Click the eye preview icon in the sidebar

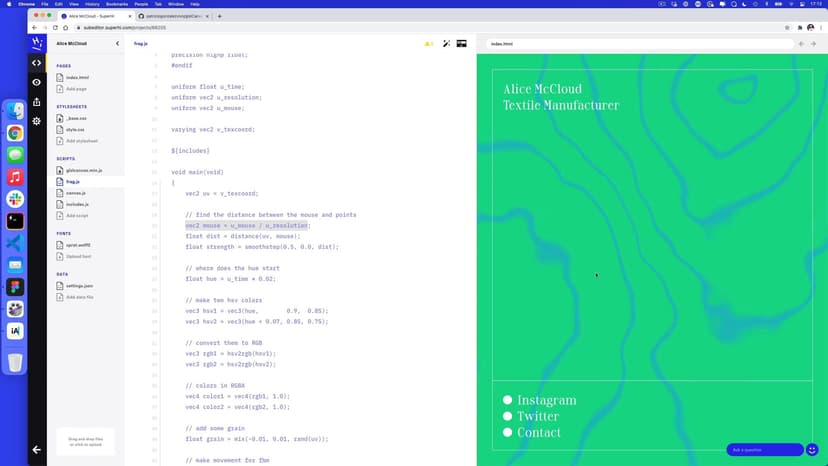click(37, 82)
